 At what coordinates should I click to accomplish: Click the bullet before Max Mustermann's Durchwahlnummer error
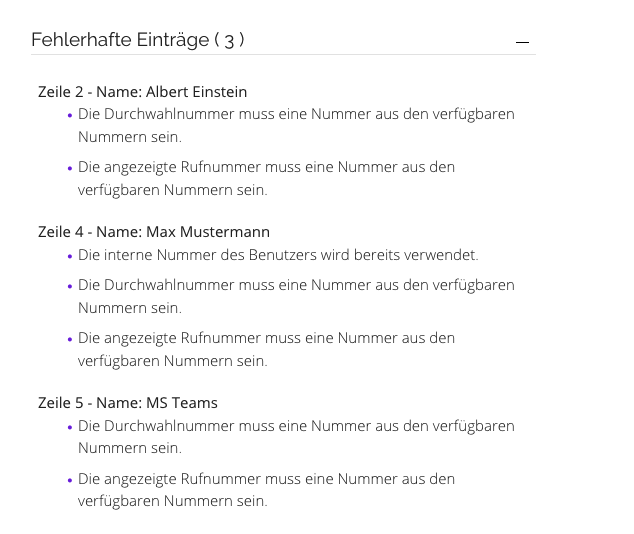(70, 287)
